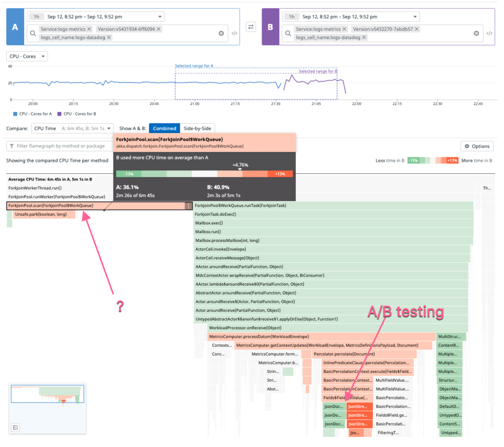504x447 pixels.
Task: Clear query A with the circular X icon
Action: click(221, 33)
